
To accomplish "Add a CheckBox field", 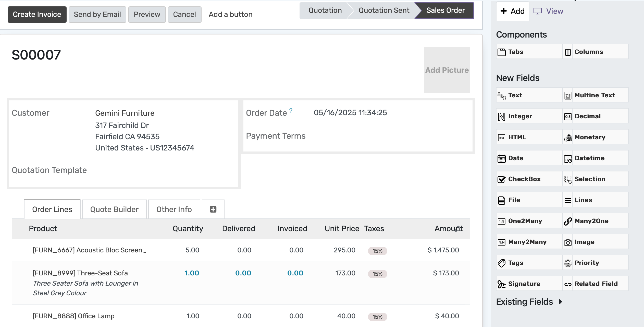I will [529, 179].
